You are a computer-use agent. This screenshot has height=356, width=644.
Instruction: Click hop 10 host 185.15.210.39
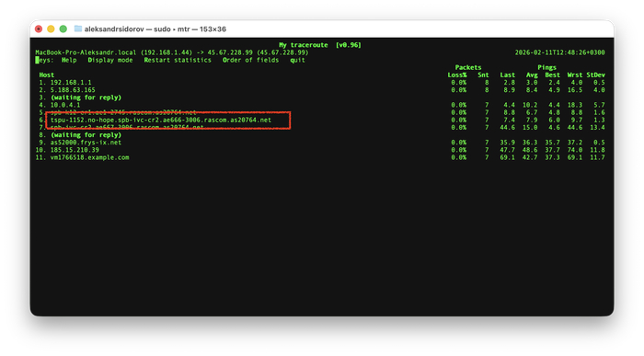click(75, 150)
